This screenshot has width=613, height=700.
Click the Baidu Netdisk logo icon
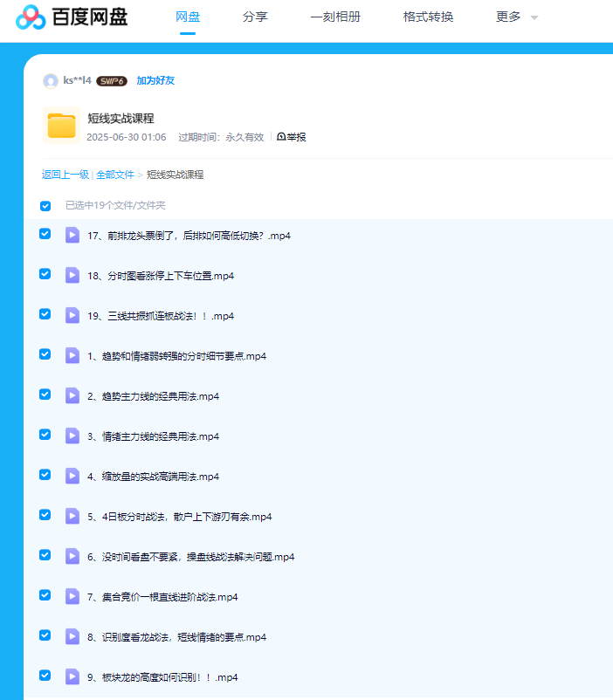31,17
